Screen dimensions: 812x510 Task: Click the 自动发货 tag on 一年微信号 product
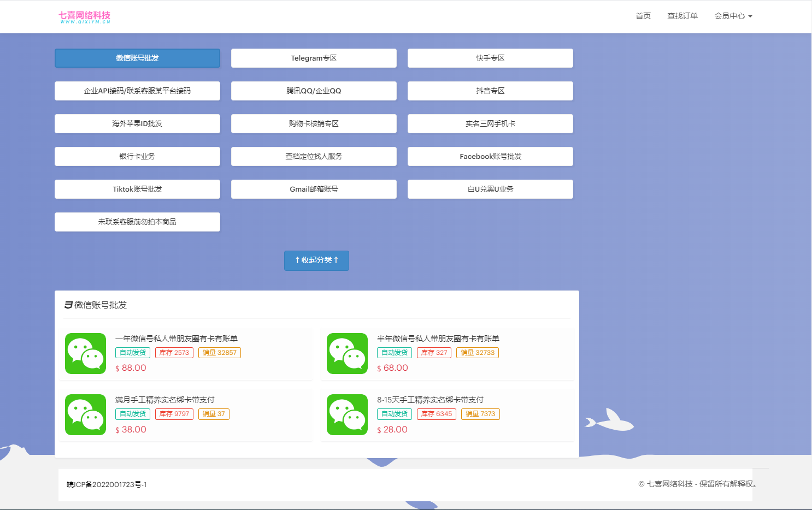point(132,353)
